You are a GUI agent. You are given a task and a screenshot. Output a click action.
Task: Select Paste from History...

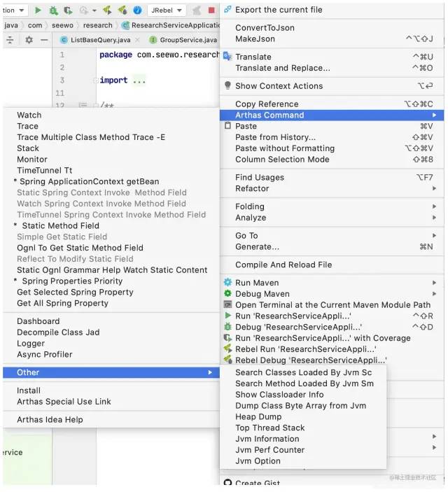[x=275, y=137]
